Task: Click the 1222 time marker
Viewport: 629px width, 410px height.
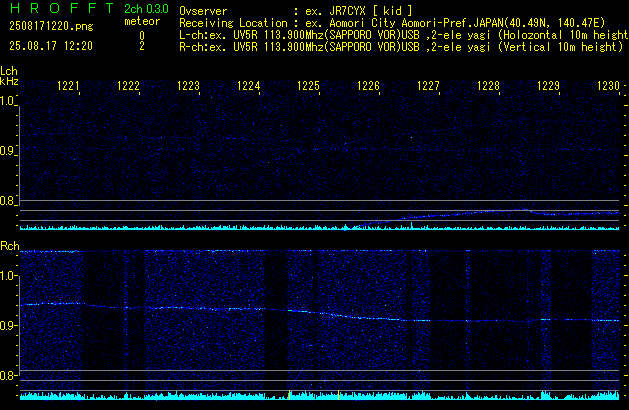Action: [x=128, y=86]
